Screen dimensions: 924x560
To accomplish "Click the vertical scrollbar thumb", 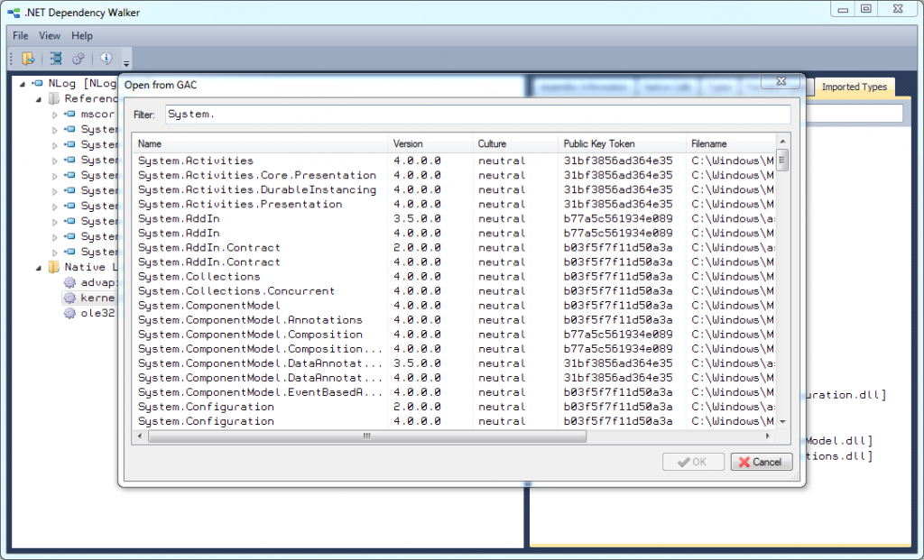I will [x=782, y=161].
